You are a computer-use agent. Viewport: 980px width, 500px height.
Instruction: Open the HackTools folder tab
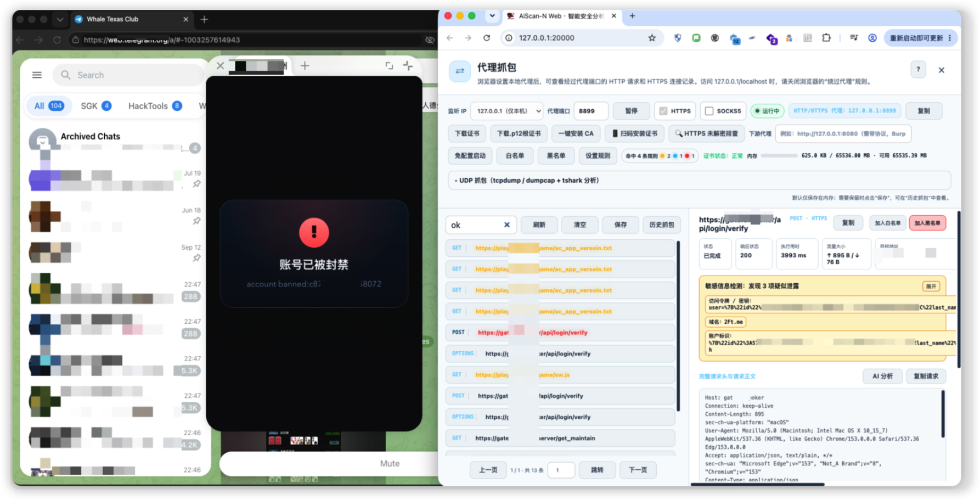(x=155, y=106)
